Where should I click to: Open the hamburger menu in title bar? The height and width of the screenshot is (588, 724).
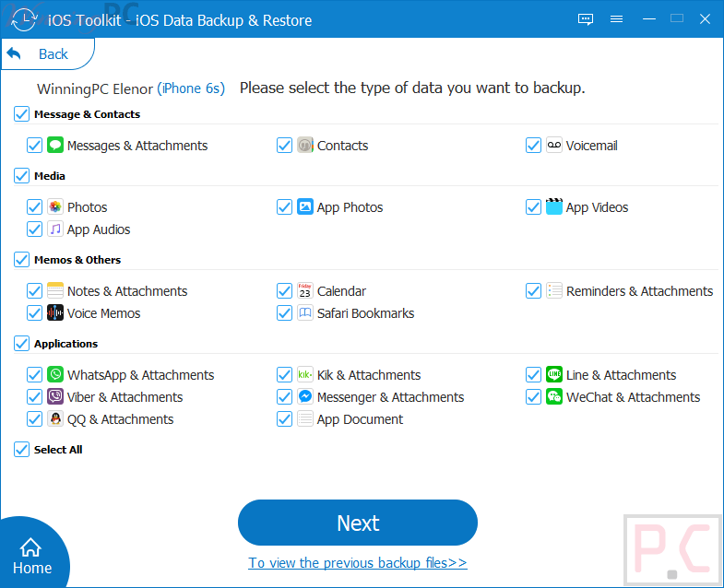click(616, 19)
